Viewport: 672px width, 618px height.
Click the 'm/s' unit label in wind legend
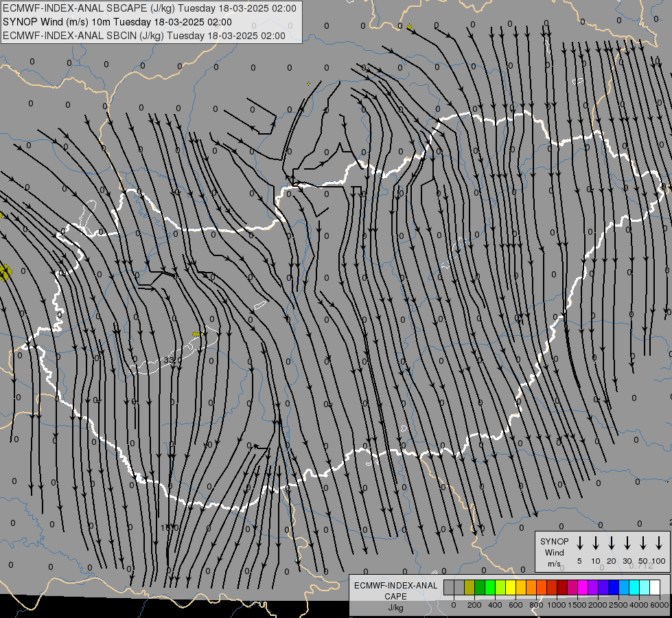coord(554,564)
